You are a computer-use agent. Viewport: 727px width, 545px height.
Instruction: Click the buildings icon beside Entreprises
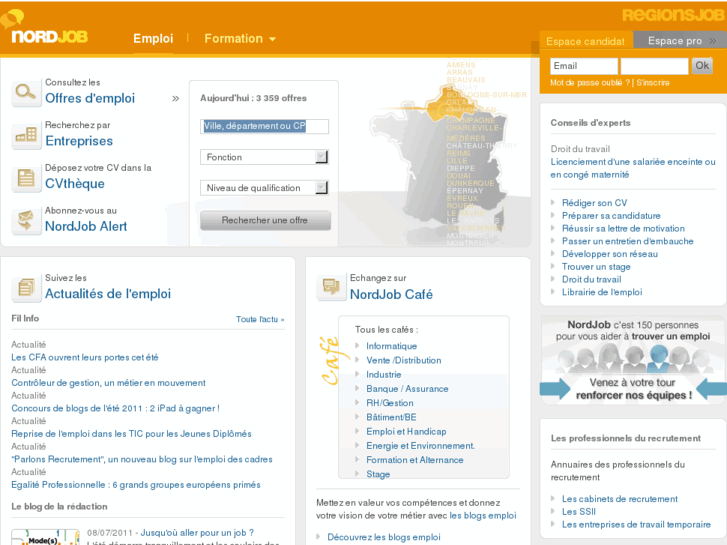26,135
